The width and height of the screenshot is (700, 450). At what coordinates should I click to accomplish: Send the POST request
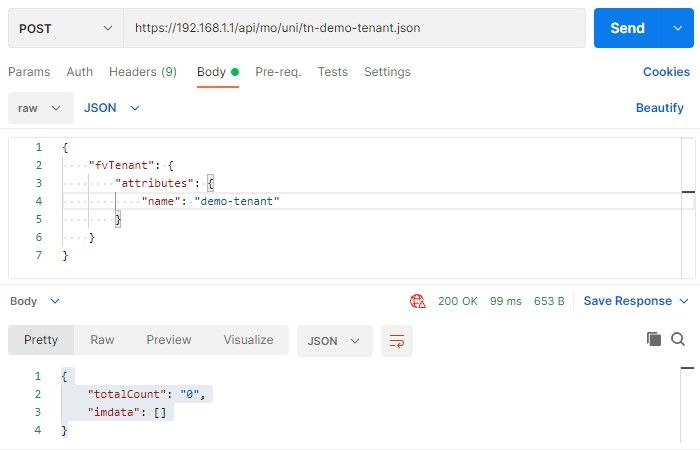coord(627,28)
